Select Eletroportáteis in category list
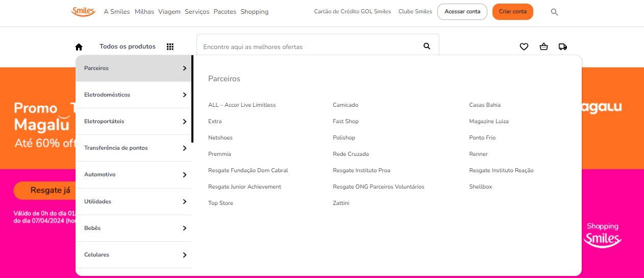644x278 pixels. coord(134,122)
